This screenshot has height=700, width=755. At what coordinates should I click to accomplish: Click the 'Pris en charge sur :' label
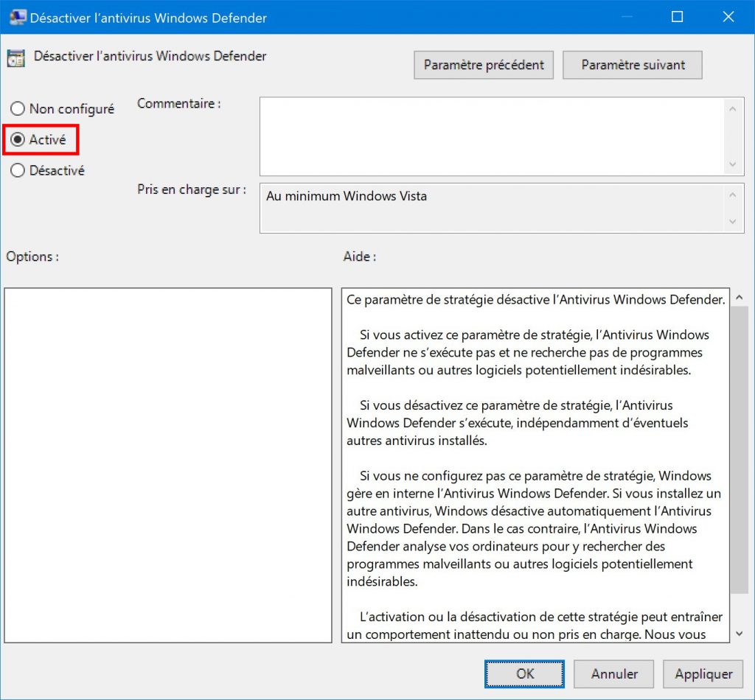point(192,189)
